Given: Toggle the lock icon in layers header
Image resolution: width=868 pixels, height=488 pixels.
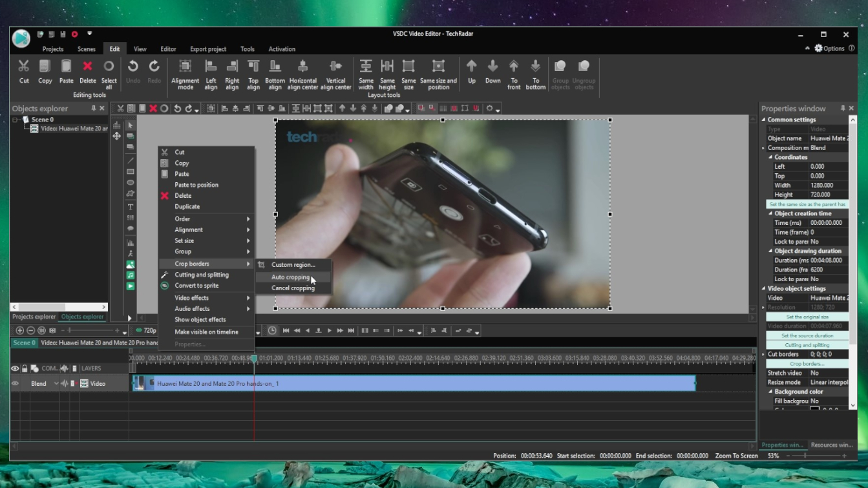Looking at the screenshot, I should coord(25,368).
